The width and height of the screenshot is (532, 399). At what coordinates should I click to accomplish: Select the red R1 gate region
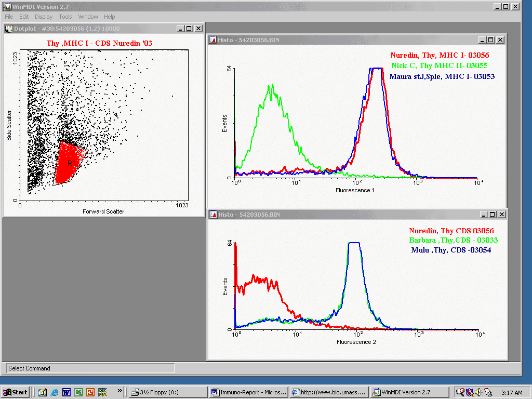[x=69, y=163]
